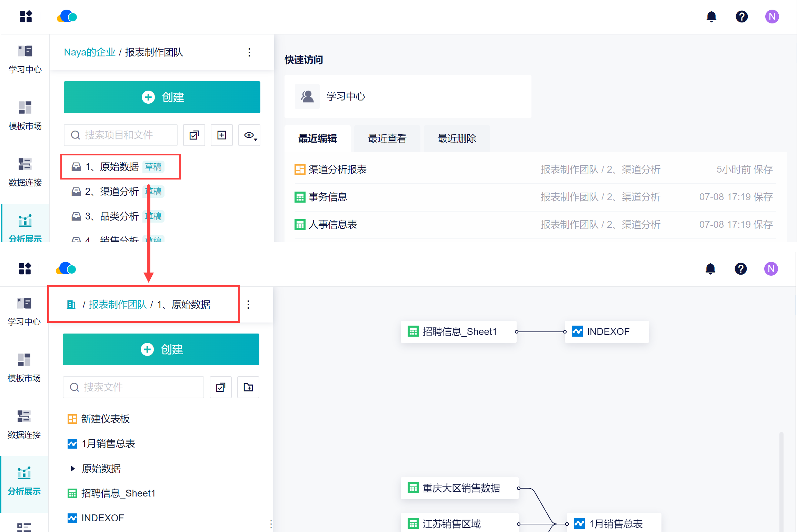The width and height of the screenshot is (797, 532).
Task: Open notifications bell in lower header
Action: (710, 269)
